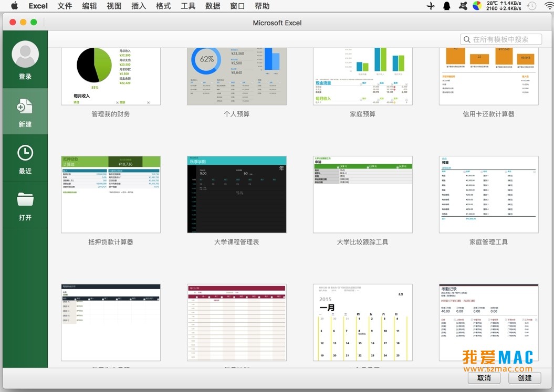The width and height of the screenshot is (554, 392).
Task: Click the 新建 label in sidebar
Action: [x=25, y=124]
